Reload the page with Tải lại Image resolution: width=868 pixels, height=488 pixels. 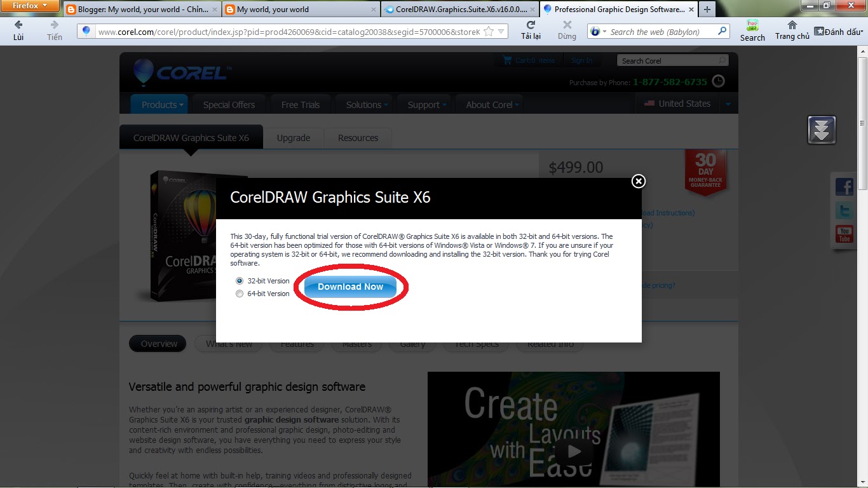(x=531, y=25)
